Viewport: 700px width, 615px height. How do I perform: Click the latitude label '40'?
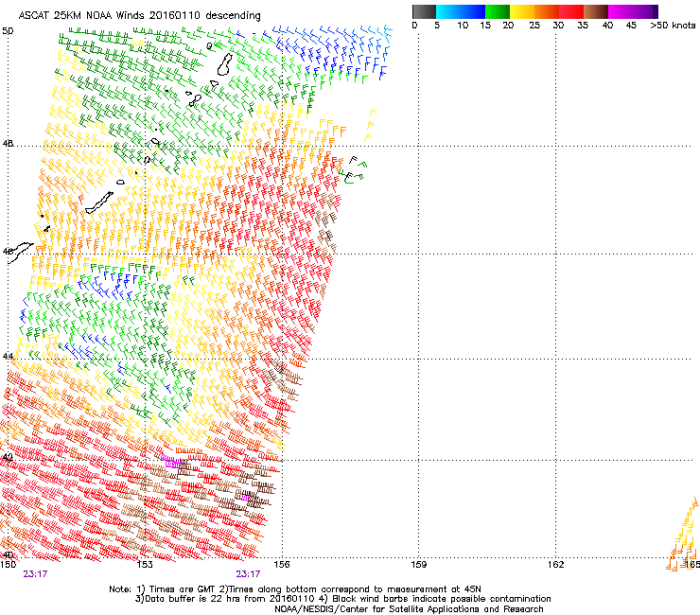pyautogui.click(x=8, y=555)
